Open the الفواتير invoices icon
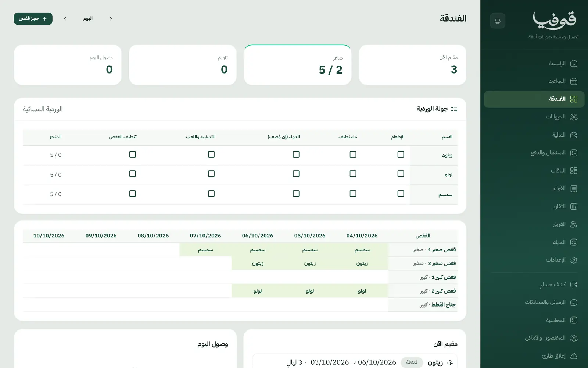 pos(574,189)
